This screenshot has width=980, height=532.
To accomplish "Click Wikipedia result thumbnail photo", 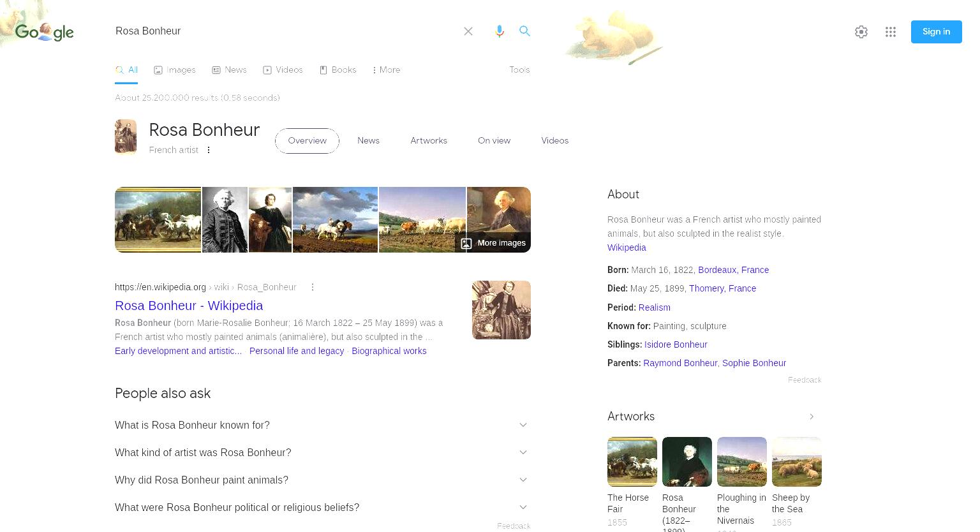I will click(x=501, y=310).
